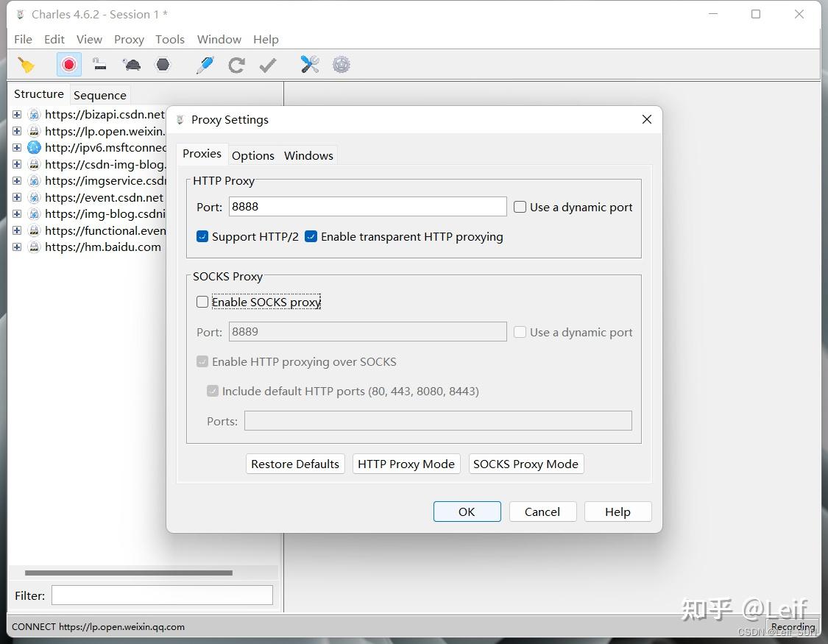The image size is (828, 644).
Task: Click the lp.open.weixin lock icon
Action: click(x=34, y=131)
